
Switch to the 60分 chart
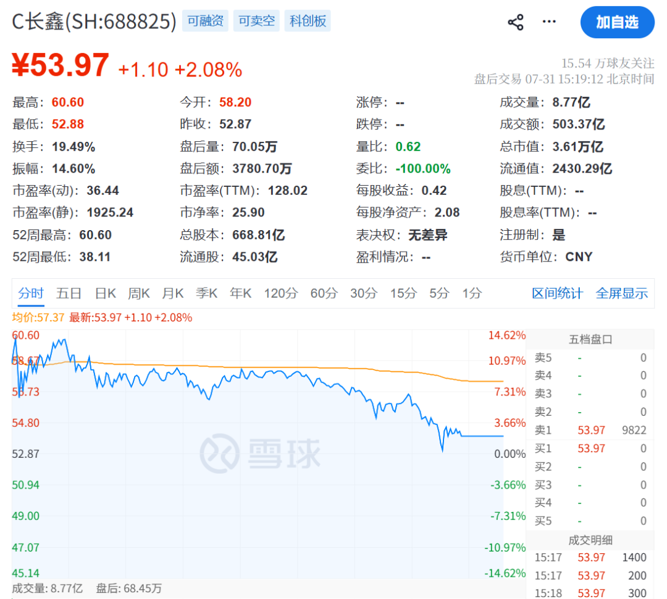pos(324,293)
